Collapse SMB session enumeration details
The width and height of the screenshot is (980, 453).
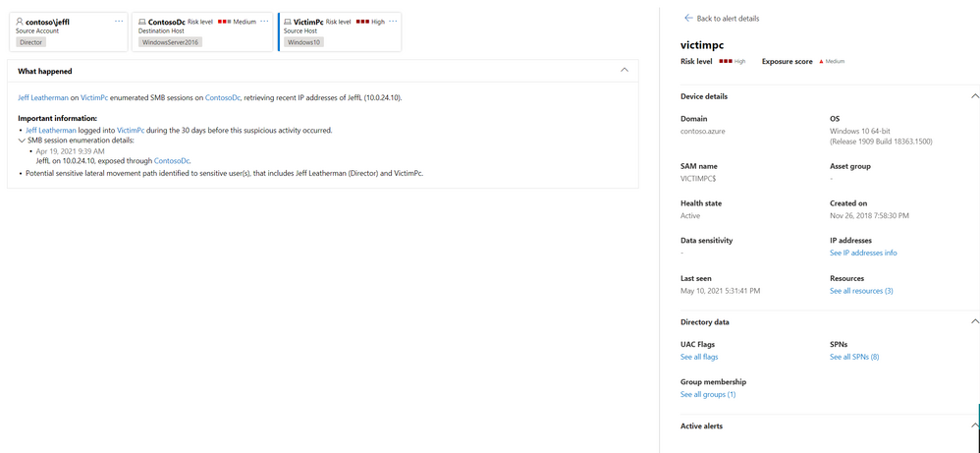click(x=22, y=141)
